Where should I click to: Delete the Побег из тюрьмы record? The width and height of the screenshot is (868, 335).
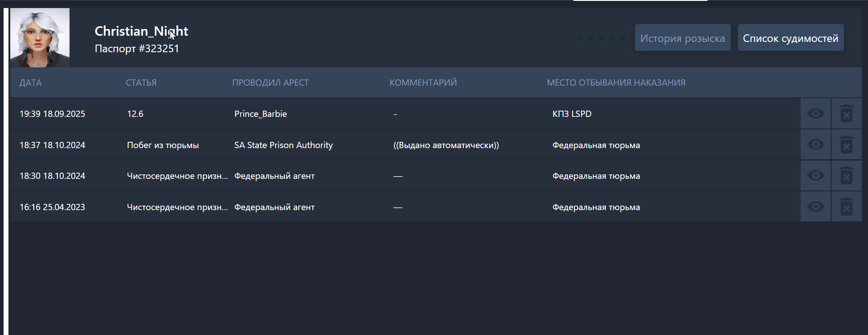point(846,145)
